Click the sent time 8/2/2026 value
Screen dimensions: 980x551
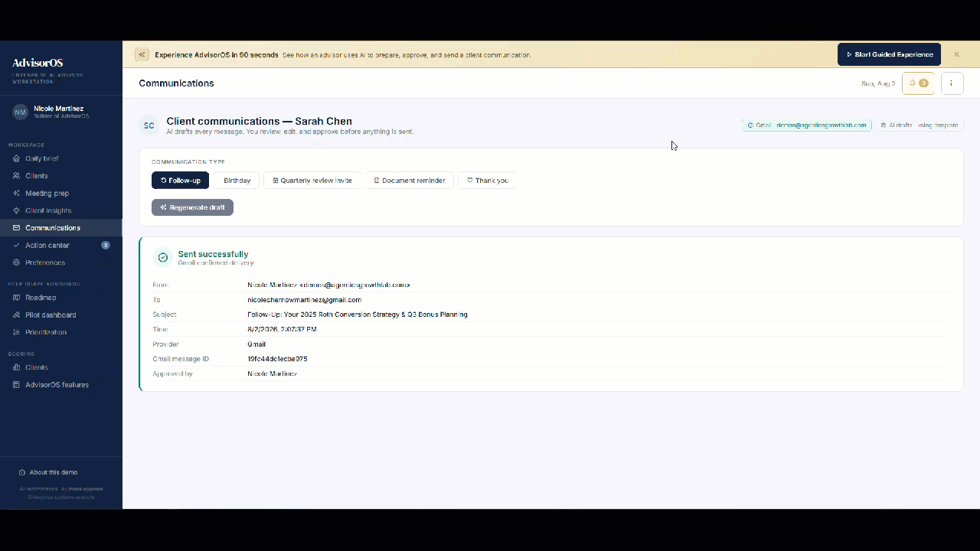(282, 329)
